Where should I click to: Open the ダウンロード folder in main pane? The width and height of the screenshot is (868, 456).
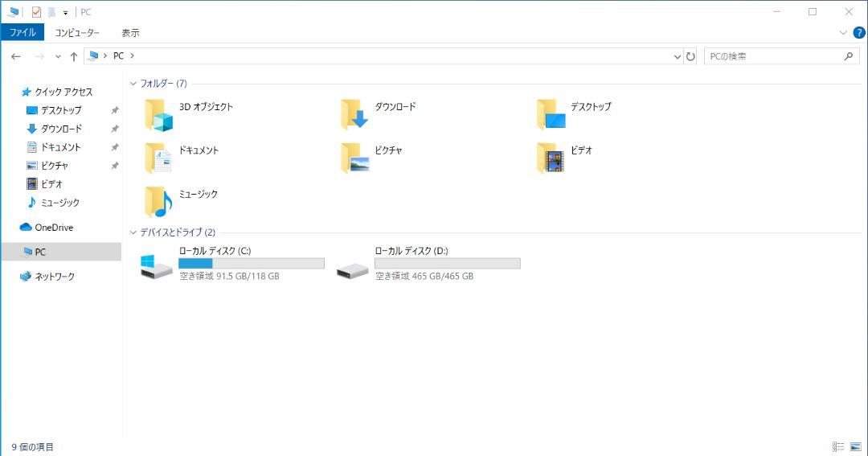coord(355,114)
